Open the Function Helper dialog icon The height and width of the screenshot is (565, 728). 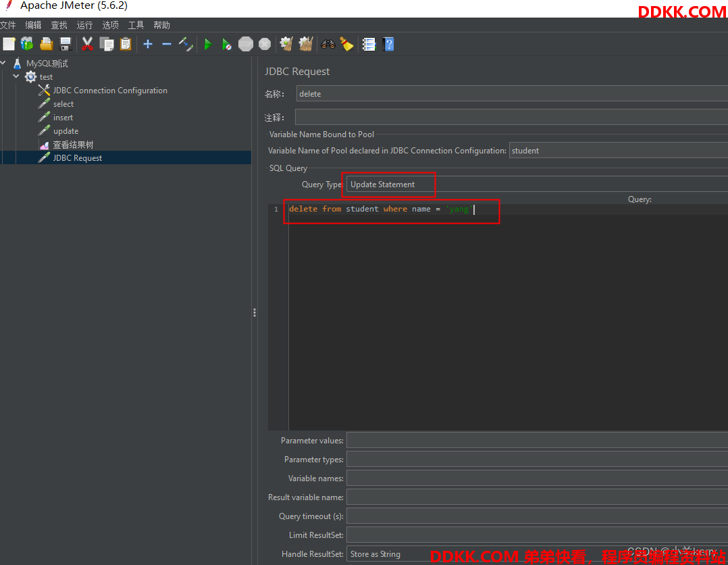point(369,44)
